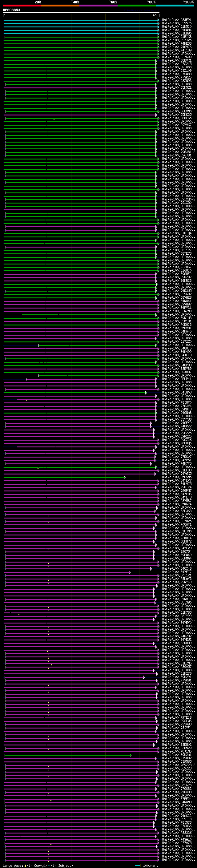Screen dimensions: 197x868
Task: Select the UniRef100_B4K645 label
Action: click(x=177, y=331)
